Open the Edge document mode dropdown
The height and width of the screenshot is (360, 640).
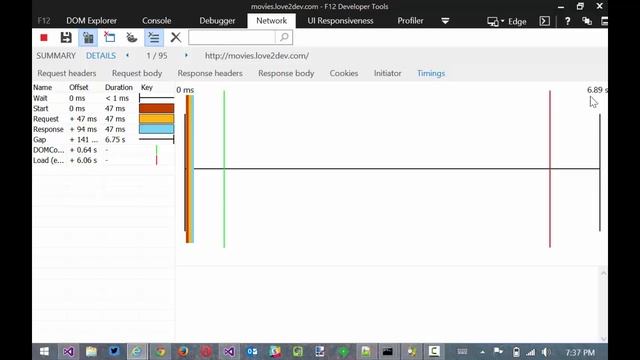click(507, 21)
